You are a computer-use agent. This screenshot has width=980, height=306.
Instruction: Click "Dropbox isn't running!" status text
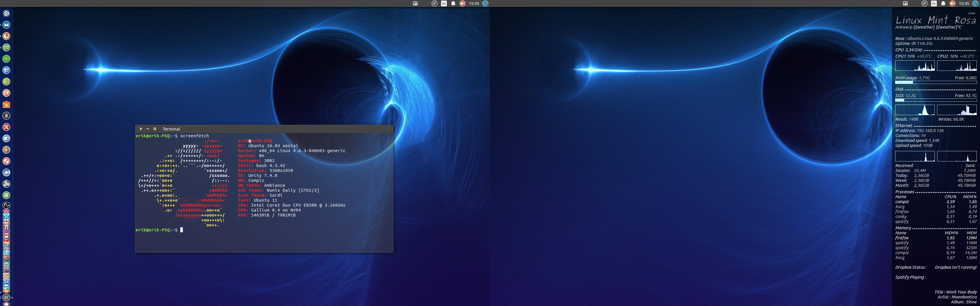click(956, 267)
